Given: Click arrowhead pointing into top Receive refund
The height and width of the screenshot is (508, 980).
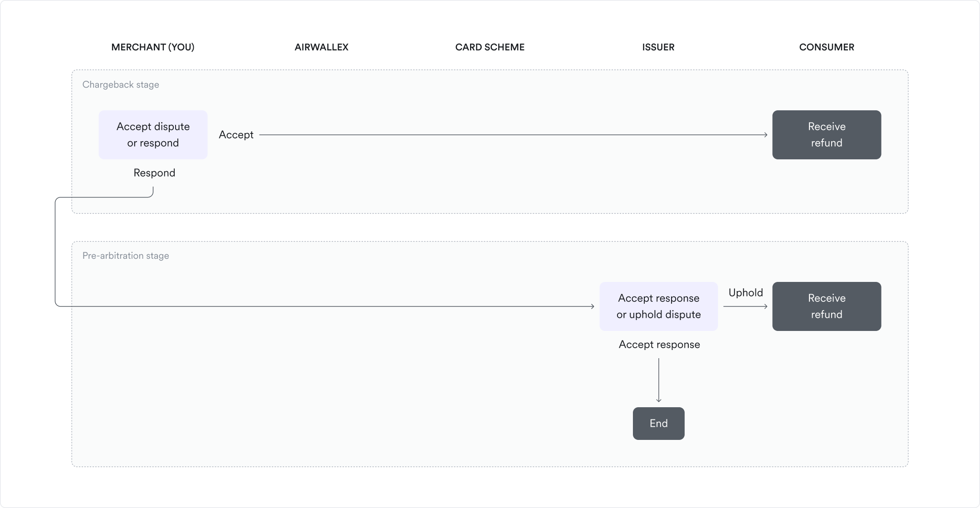Looking at the screenshot, I should coord(765,135).
